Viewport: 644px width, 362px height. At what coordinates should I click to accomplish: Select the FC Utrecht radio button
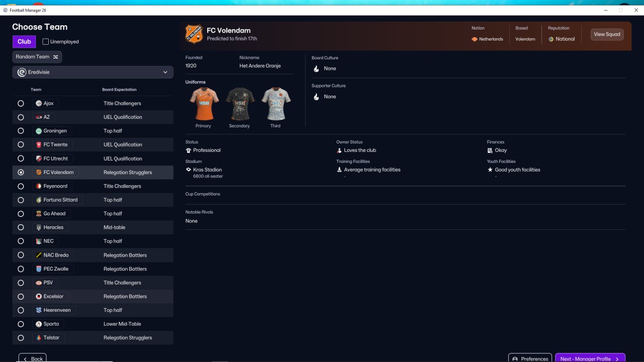point(21,158)
